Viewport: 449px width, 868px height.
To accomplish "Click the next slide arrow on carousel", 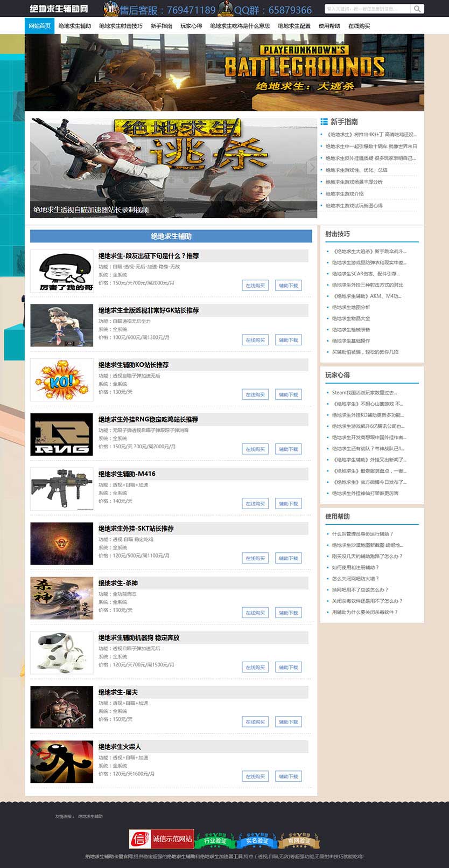I will 311,168.
